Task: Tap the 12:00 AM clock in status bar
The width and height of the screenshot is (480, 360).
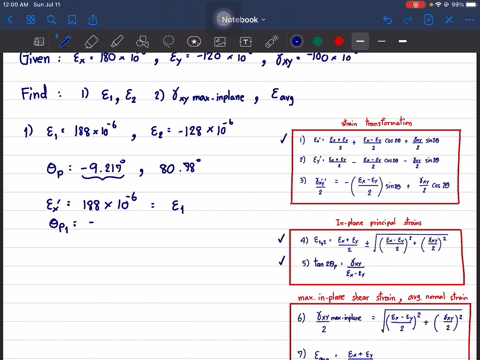Action: [x=16, y=5]
